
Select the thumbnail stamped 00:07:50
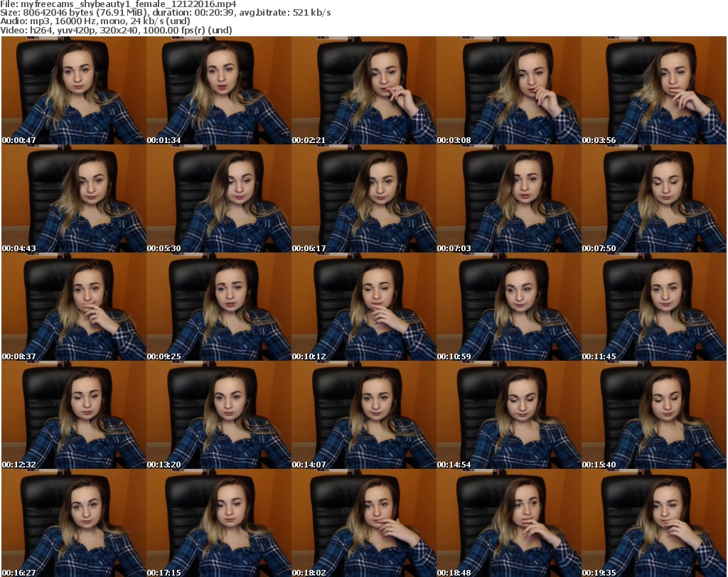coord(654,198)
